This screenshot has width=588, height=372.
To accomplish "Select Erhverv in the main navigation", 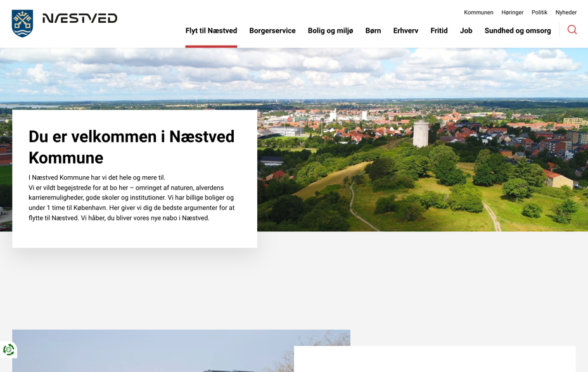I will [x=406, y=30].
